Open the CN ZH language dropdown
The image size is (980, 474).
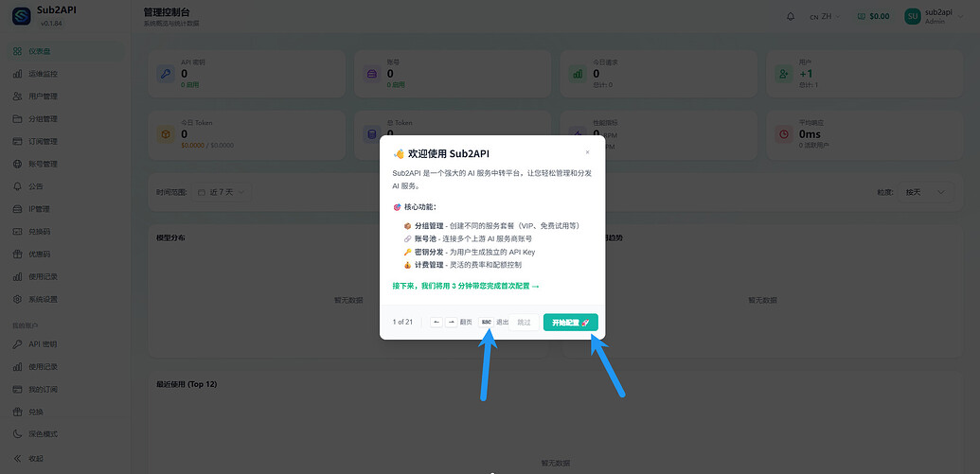coord(825,16)
